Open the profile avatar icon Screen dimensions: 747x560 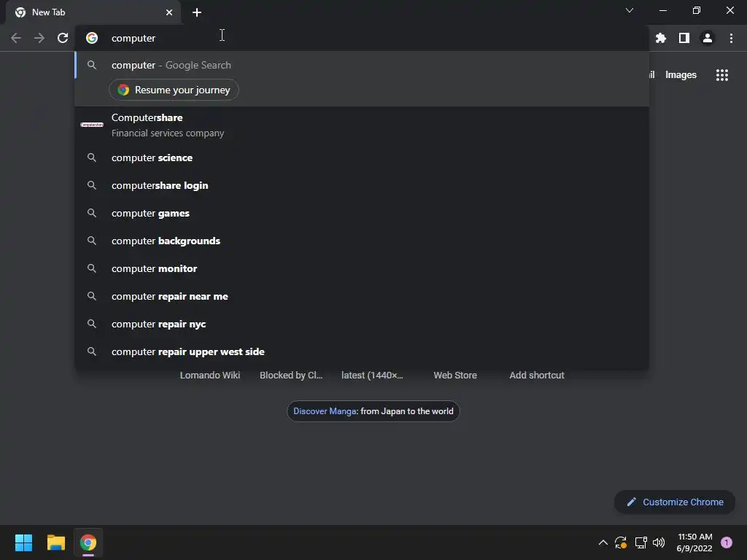click(x=708, y=38)
